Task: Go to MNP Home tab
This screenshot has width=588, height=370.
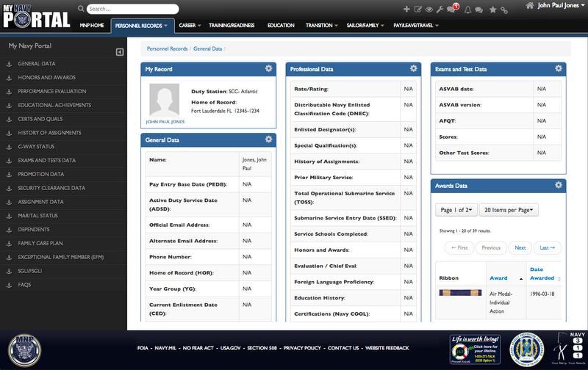Action: (91, 25)
